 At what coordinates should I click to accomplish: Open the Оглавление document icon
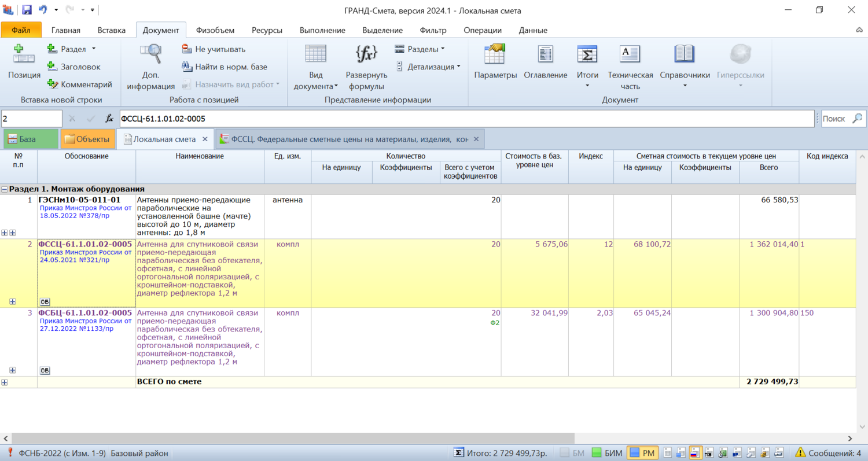pyautogui.click(x=545, y=54)
